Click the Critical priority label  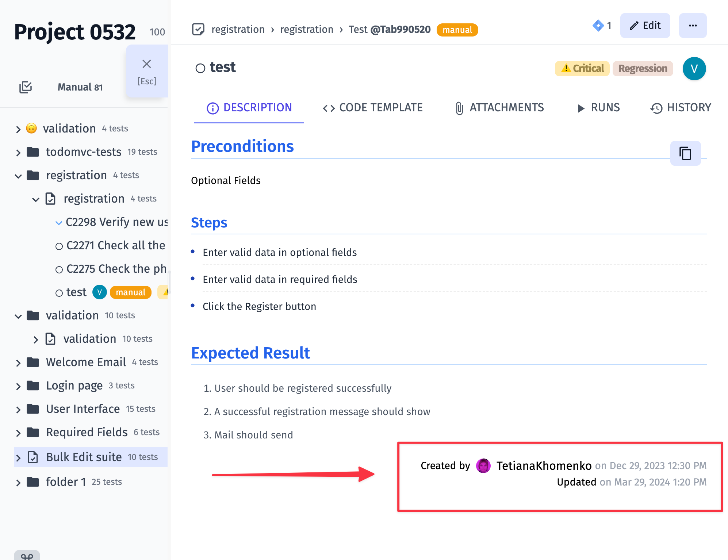point(582,69)
